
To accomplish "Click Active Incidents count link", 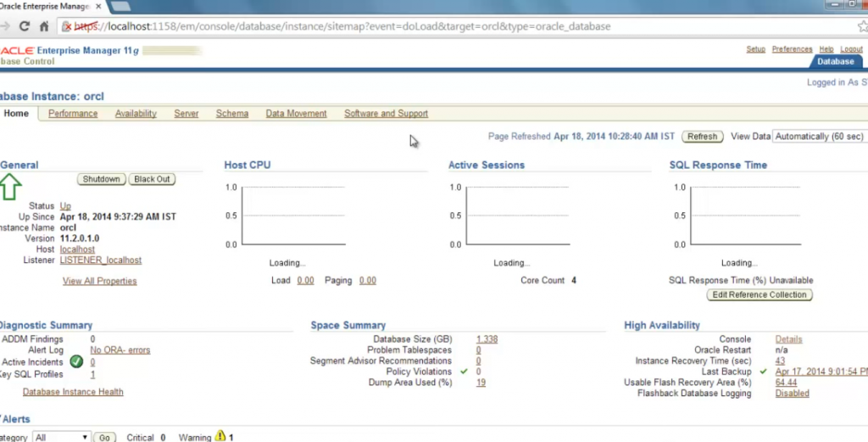I will [92, 361].
